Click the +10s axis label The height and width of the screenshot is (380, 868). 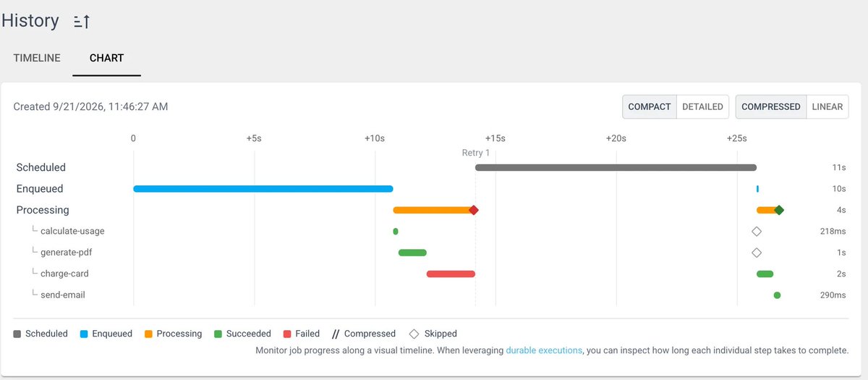[375, 138]
